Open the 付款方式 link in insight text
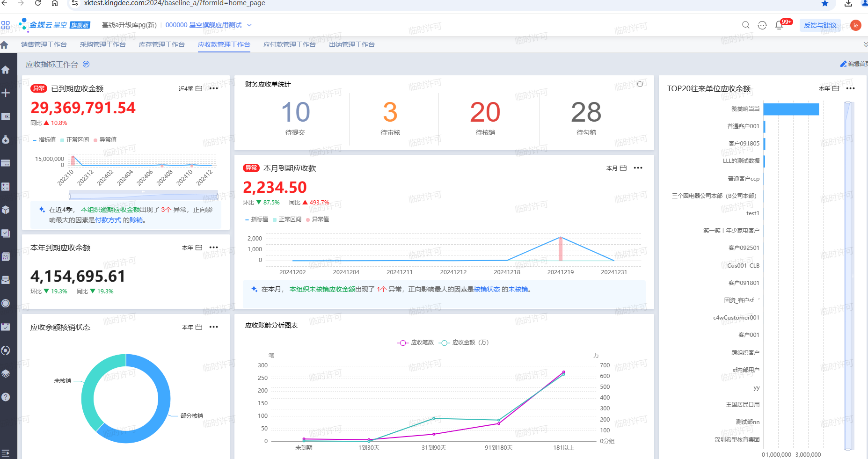 pyautogui.click(x=108, y=220)
